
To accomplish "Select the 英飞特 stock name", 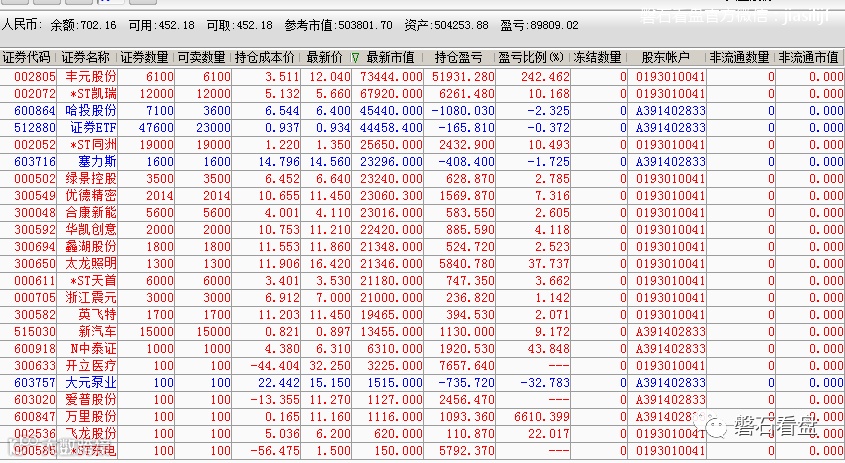I will click(97, 315).
